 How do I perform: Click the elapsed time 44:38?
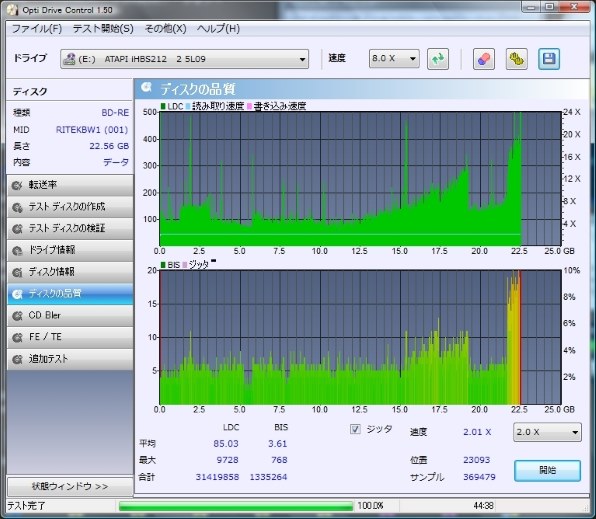coord(483,506)
